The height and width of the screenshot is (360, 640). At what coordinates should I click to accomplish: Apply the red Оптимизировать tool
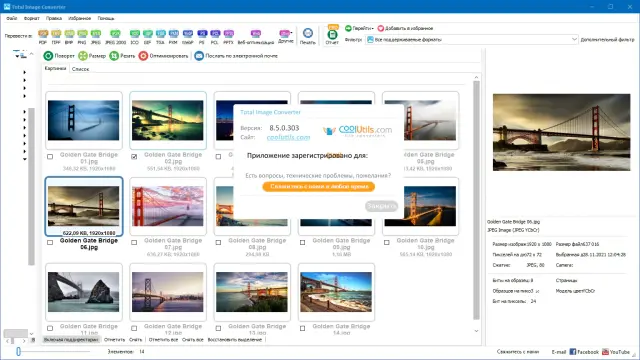tap(163, 56)
